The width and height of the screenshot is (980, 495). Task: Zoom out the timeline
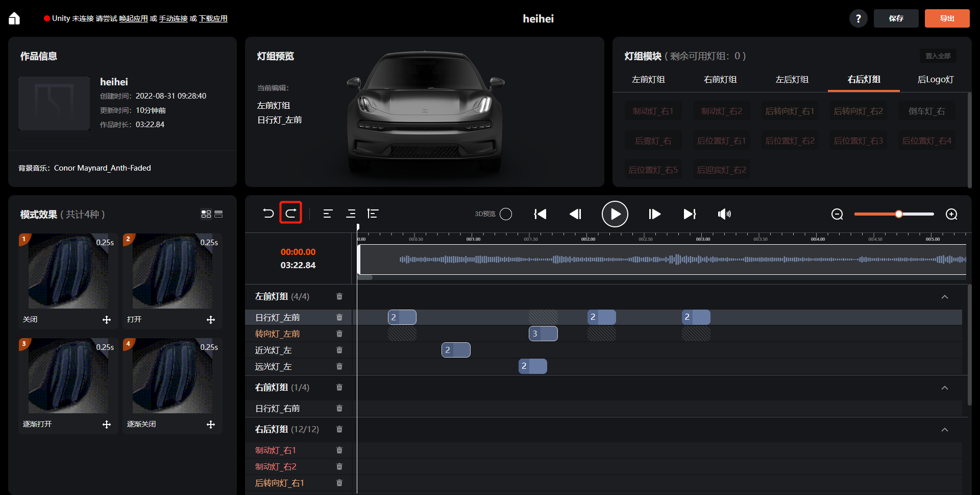[837, 214]
